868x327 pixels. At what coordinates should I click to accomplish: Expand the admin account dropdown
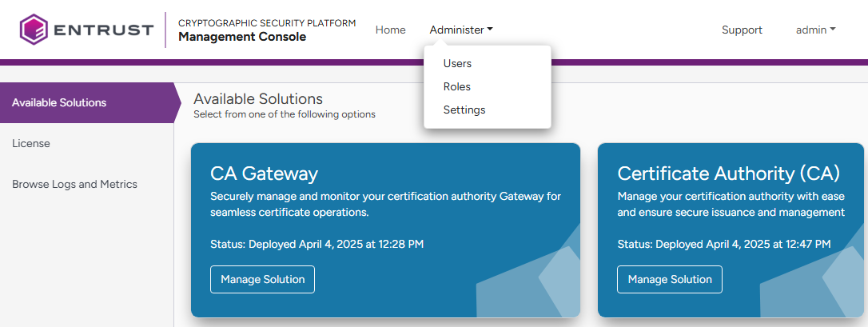815,30
